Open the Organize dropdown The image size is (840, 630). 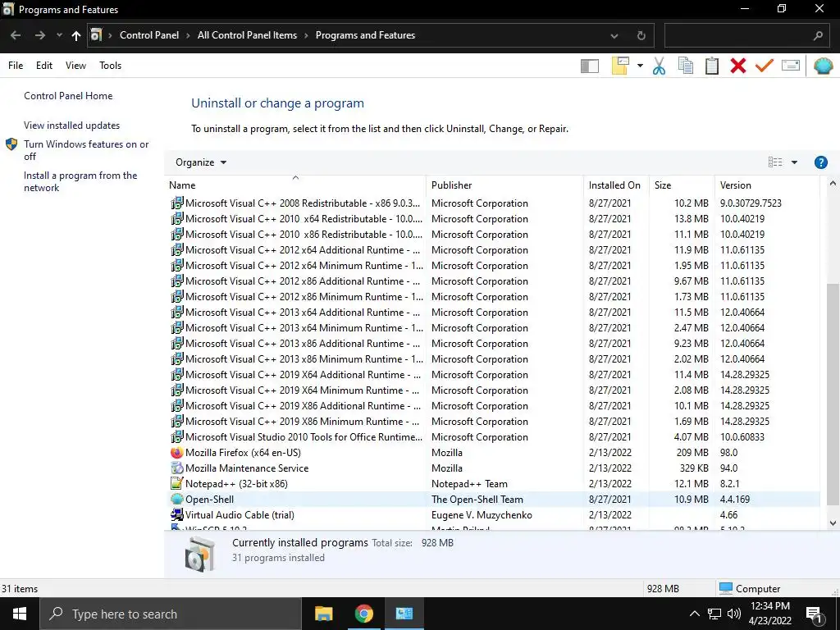point(201,162)
